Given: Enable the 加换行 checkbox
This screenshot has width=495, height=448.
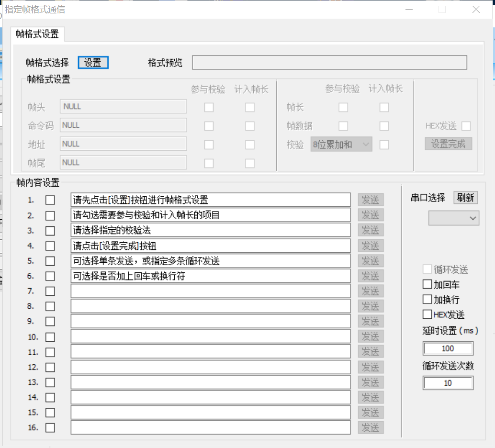Looking at the screenshot, I should pos(427,299).
